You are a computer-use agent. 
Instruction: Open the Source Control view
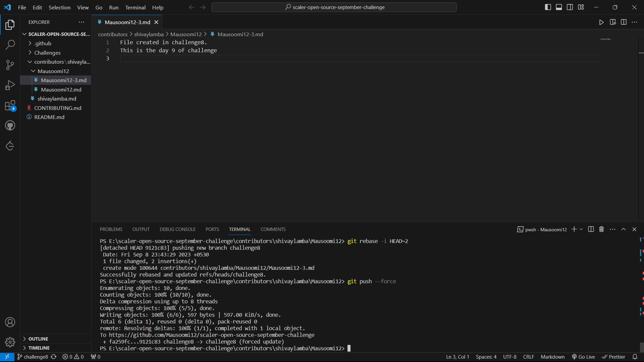[x=10, y=65]
